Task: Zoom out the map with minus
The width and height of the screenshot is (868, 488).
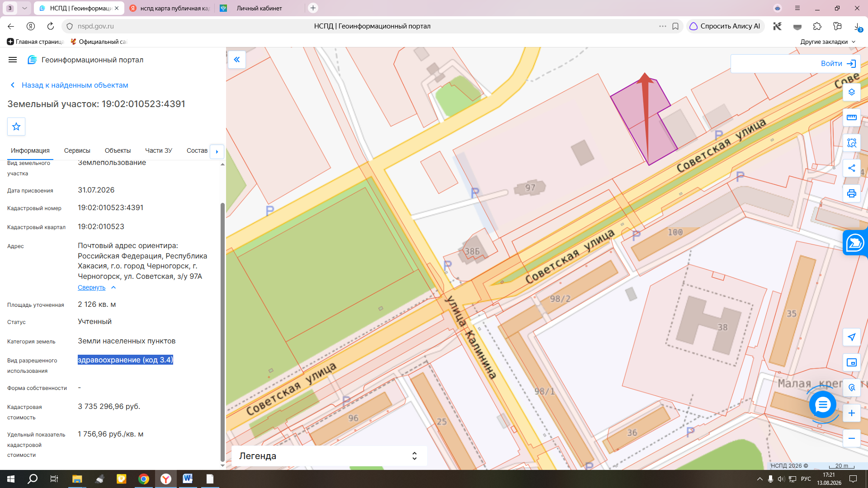Action: 852,438
